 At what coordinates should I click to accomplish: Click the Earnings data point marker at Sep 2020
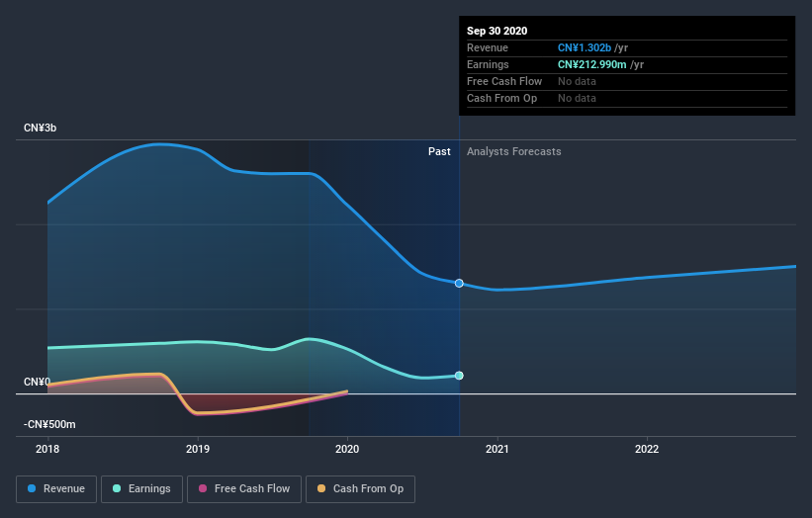click(459, 376)
